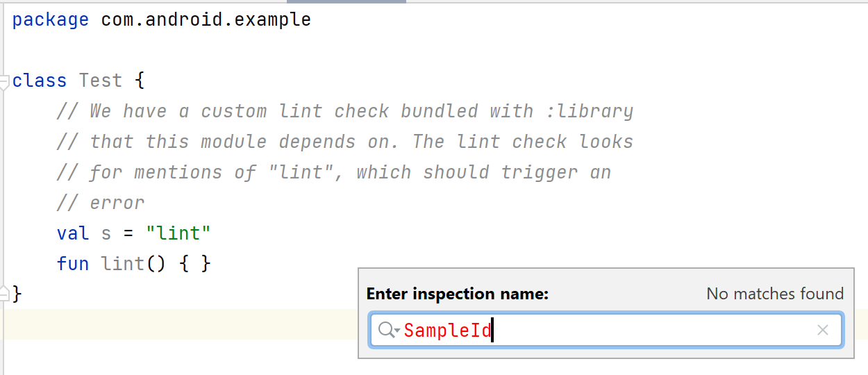Image resolution: width=868 pixels, height=375 pixels.
Task: Click the '// error' comment line
Action: [101, 203]
